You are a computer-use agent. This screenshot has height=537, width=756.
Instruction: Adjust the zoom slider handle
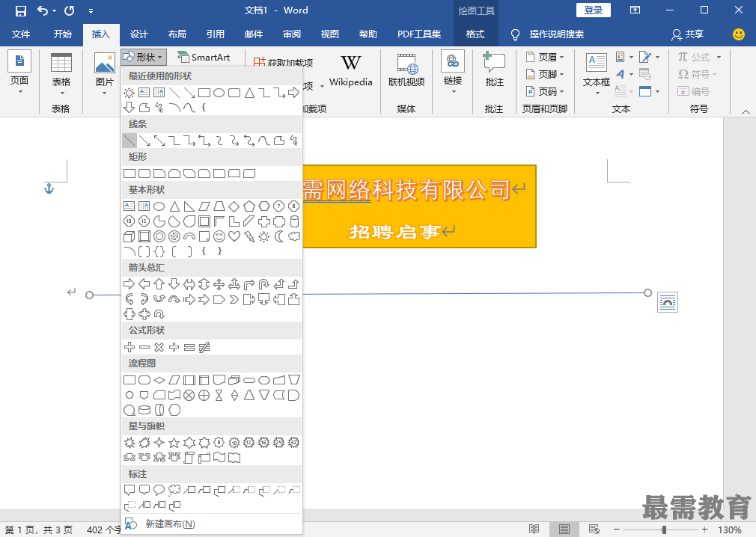tap(664, 530)
